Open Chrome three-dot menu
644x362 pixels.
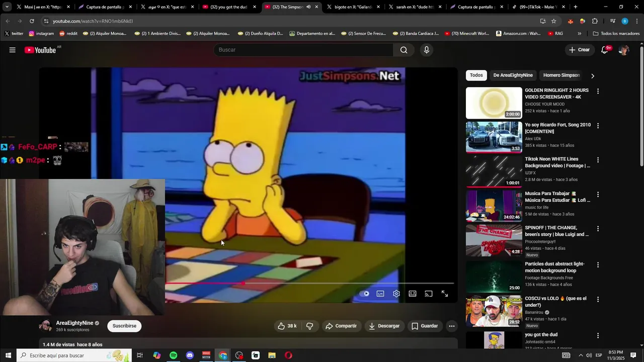point(637,21)
